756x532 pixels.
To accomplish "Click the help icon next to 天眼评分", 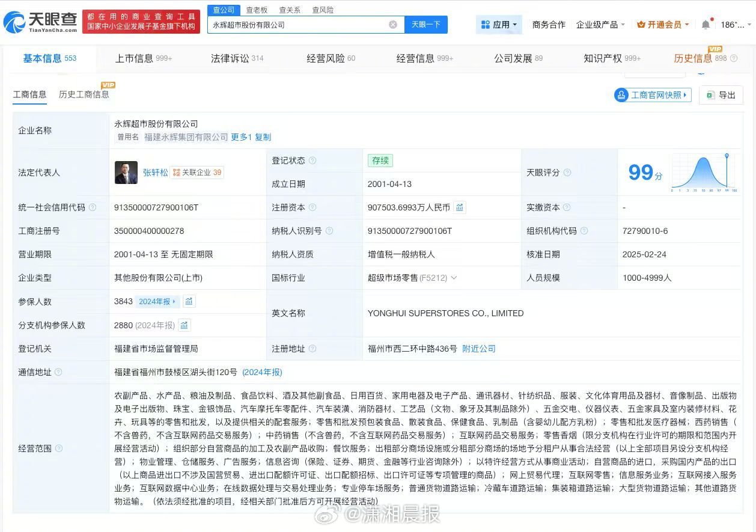I will (x=567, y=173).
